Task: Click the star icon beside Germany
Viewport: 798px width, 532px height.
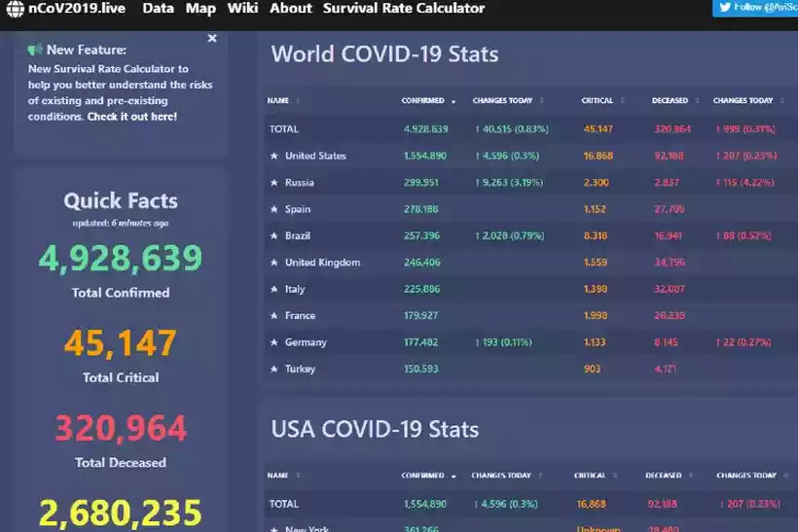Action: [x=273, y=342]
